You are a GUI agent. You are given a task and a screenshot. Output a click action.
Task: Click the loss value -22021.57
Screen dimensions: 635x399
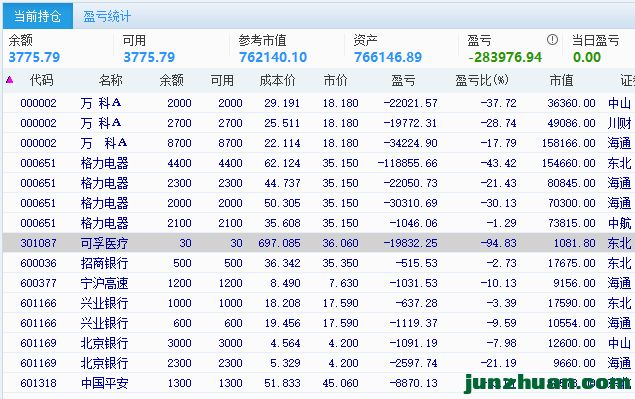pyautogui.click(x=410, y=103)
